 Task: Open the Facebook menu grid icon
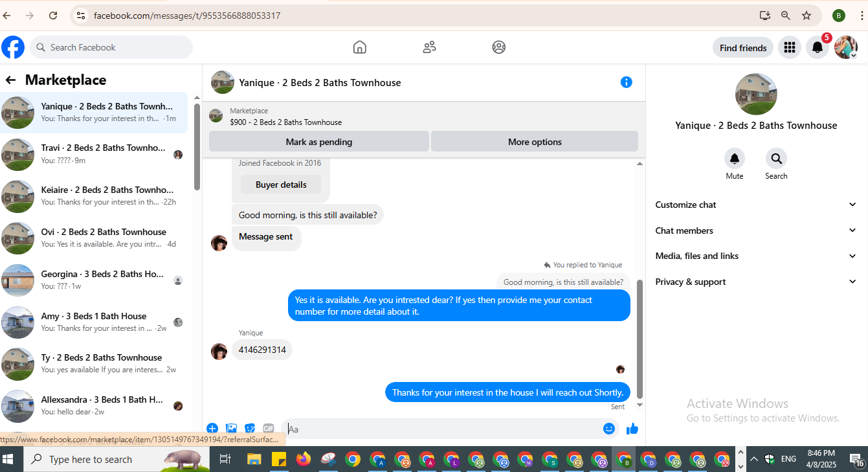pos(789,47)
